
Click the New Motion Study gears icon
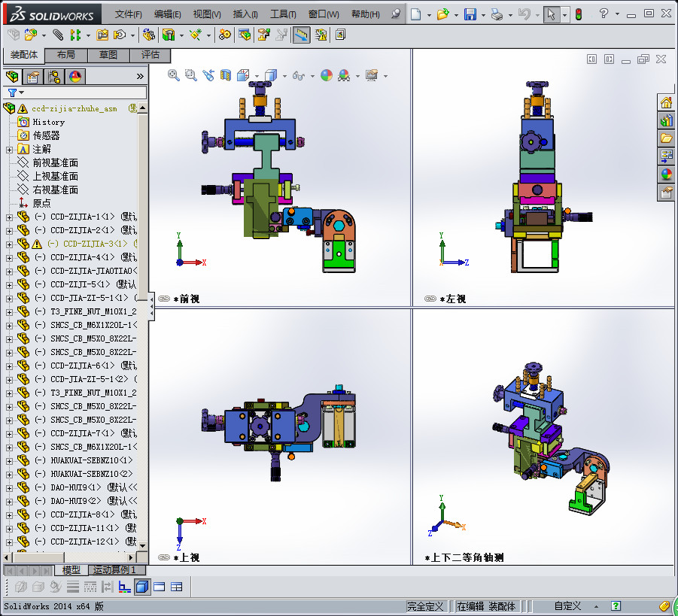click(225, 35)
